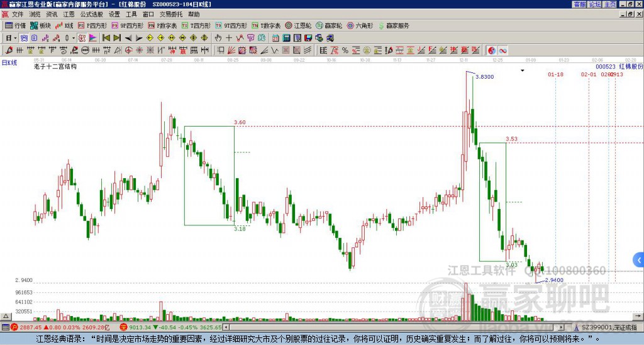Toggle the infinity symbol icon
Image resolution: width=644 pixels, height=345 pixels.
pos(502,50)
